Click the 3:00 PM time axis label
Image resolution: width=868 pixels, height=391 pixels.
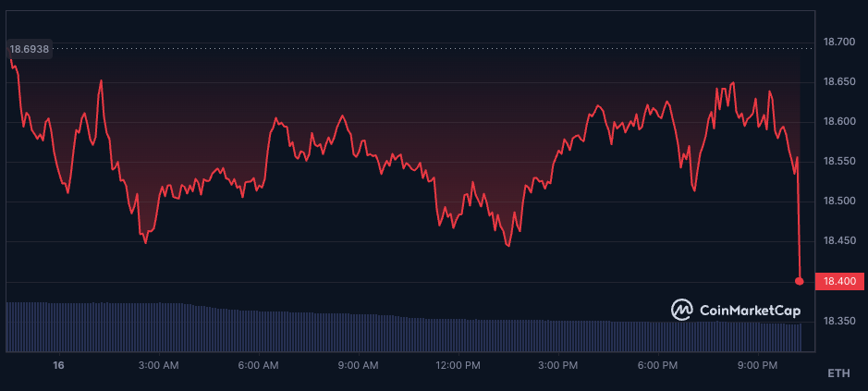pyautogui.click(x=559, y=365)
